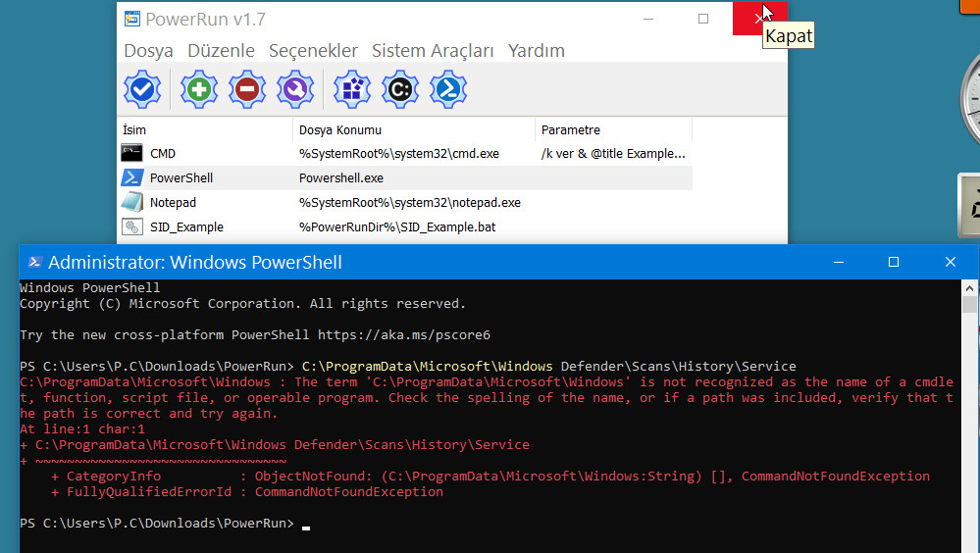The image size is (980, 553).
Task: Click the PowerShell prompt cursor line
Action: [x=165, y=523]
